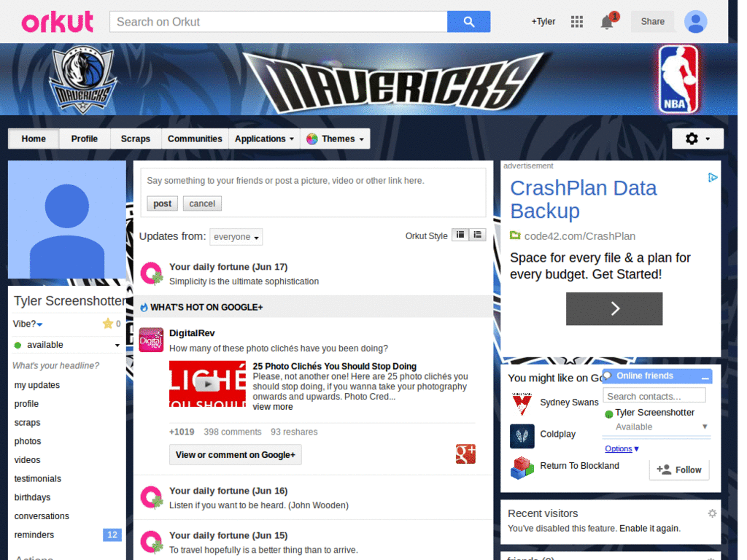Open videos in the sidebar

click(x=27, y=460)
